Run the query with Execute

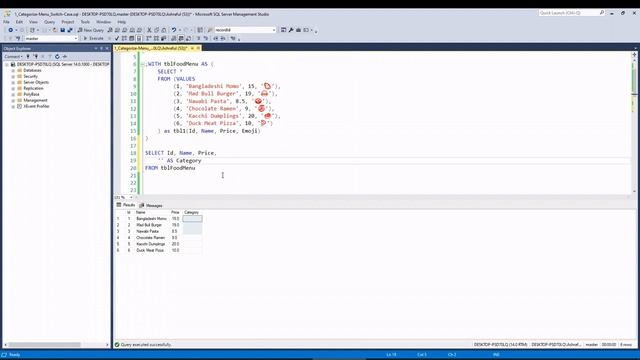pyautogui.click(x=93, y=38)
